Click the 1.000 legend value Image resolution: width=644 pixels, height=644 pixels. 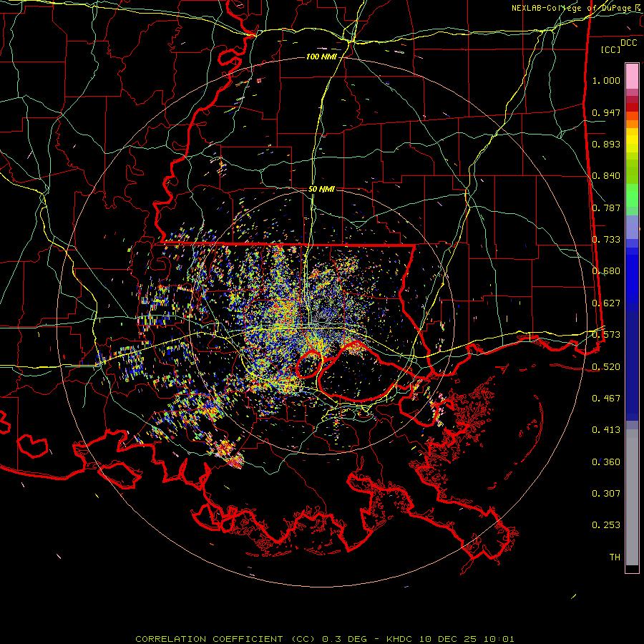point(606,80)
